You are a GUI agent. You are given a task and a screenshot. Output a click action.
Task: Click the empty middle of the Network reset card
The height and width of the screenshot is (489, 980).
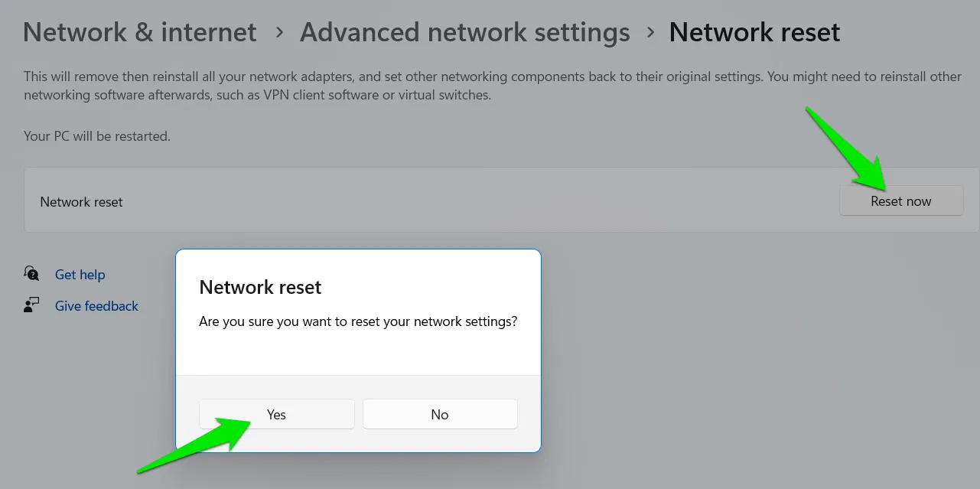(459, 201)
